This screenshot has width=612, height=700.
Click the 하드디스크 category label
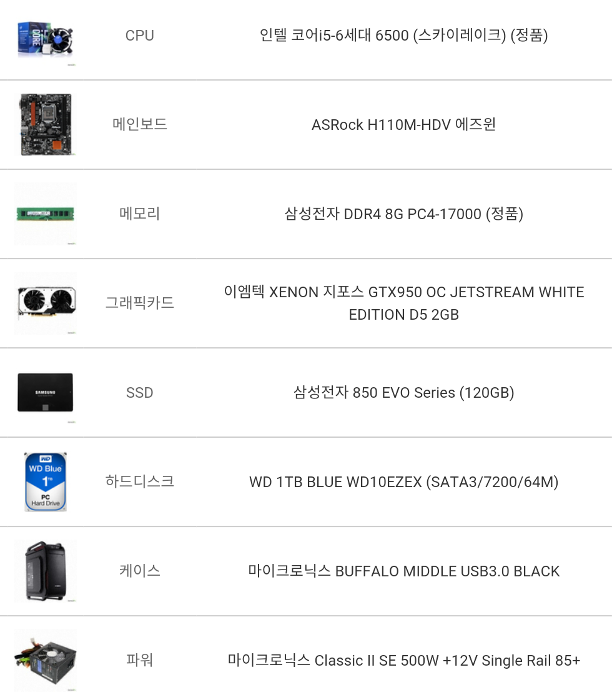coord(139,481)
